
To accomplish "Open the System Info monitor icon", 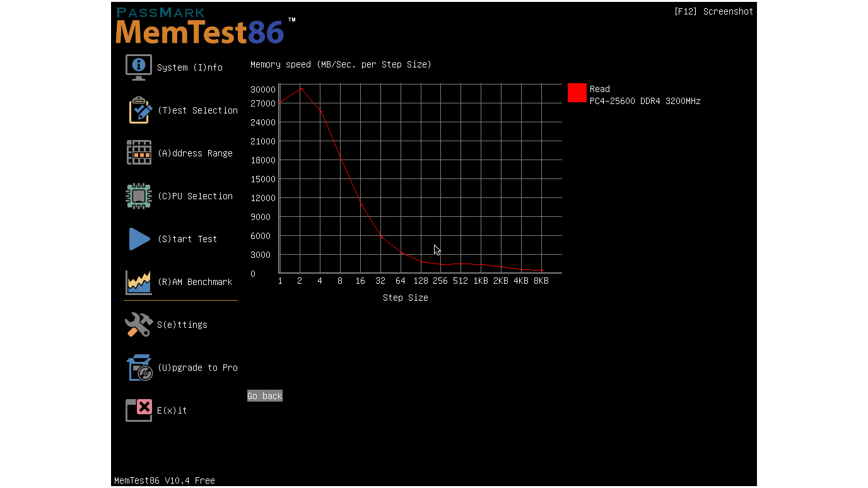I will (139, 67).
